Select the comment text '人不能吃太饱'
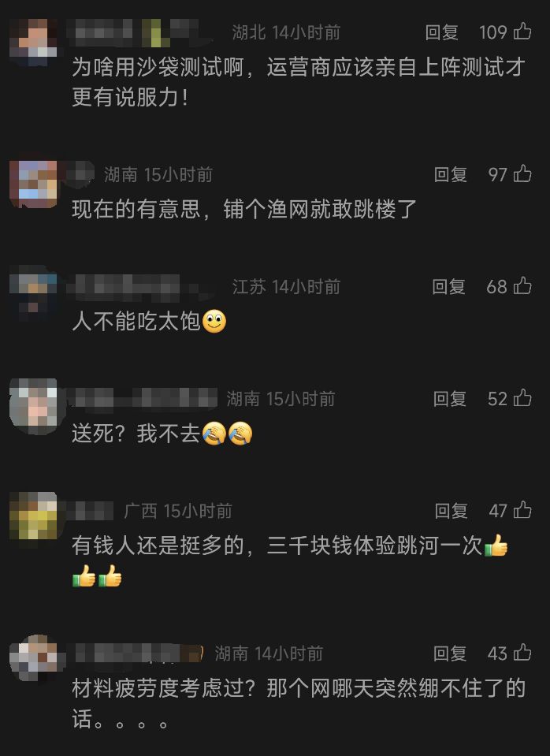Image resolution: width=550 pixels, height=756 pixels. tap(136, 321)
